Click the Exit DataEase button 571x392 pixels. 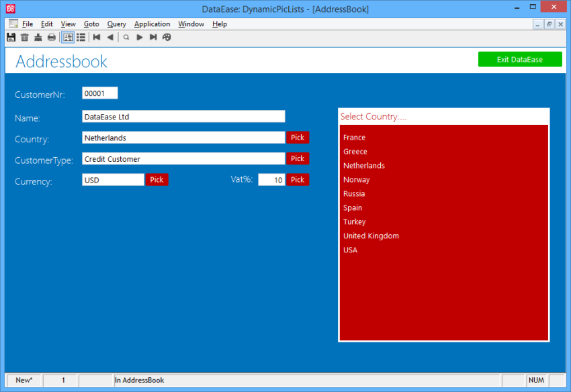tap(520, 59)
